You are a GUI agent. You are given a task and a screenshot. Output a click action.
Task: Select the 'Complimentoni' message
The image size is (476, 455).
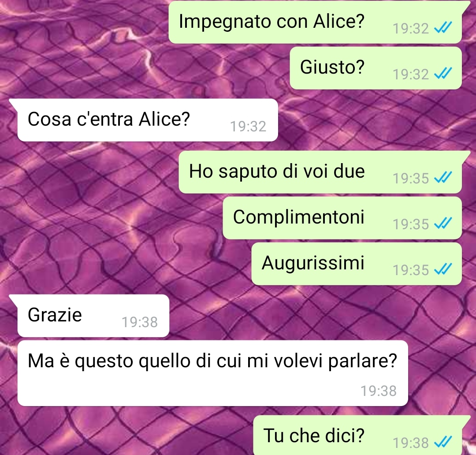tap(342, 218)
